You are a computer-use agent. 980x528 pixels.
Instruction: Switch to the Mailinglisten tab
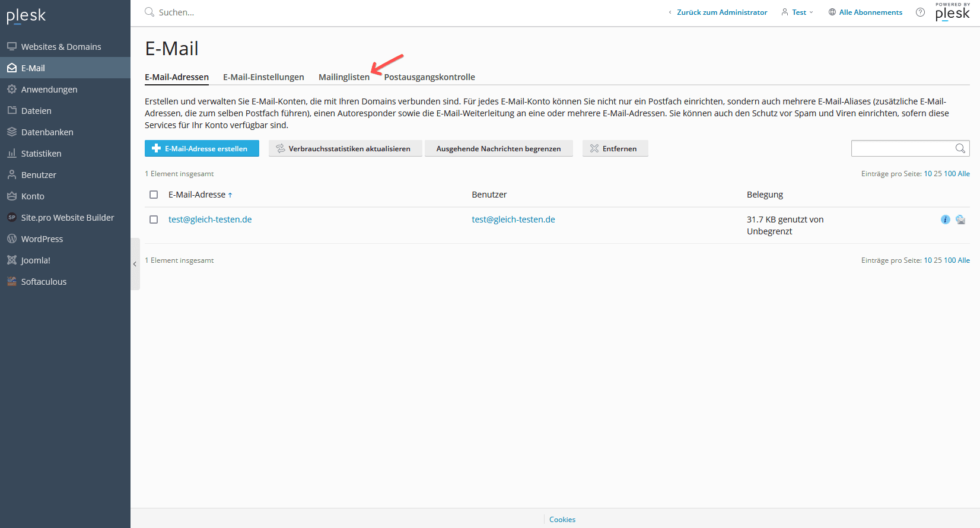coord(343,77)
